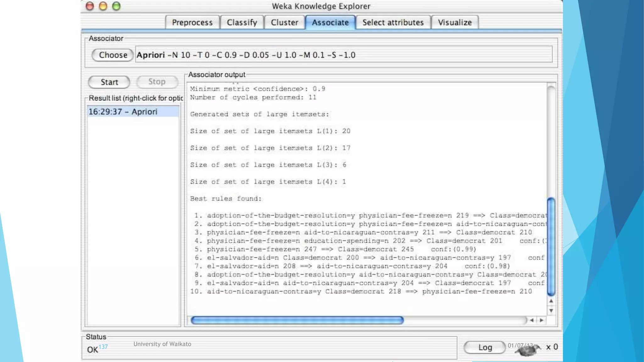Click the horizontal scrollbar right arrow
The height and width of the screenshot is (362, 644).
(541, 320)
